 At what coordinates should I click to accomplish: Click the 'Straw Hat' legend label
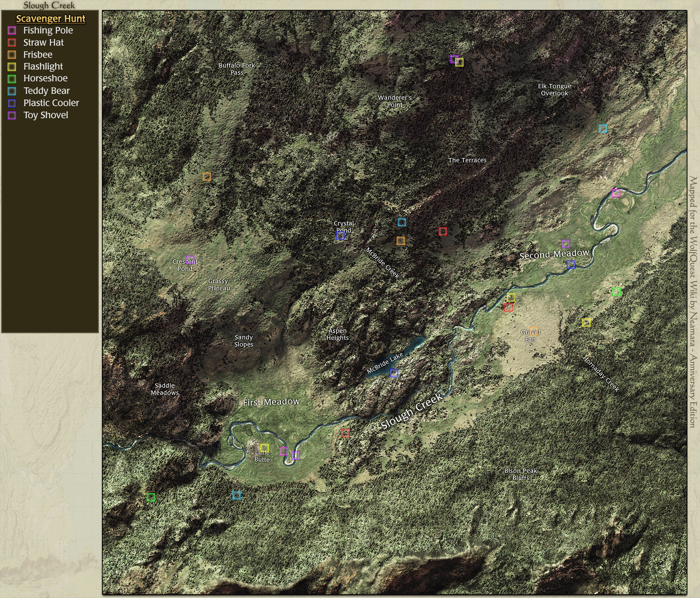pos(43,43)
